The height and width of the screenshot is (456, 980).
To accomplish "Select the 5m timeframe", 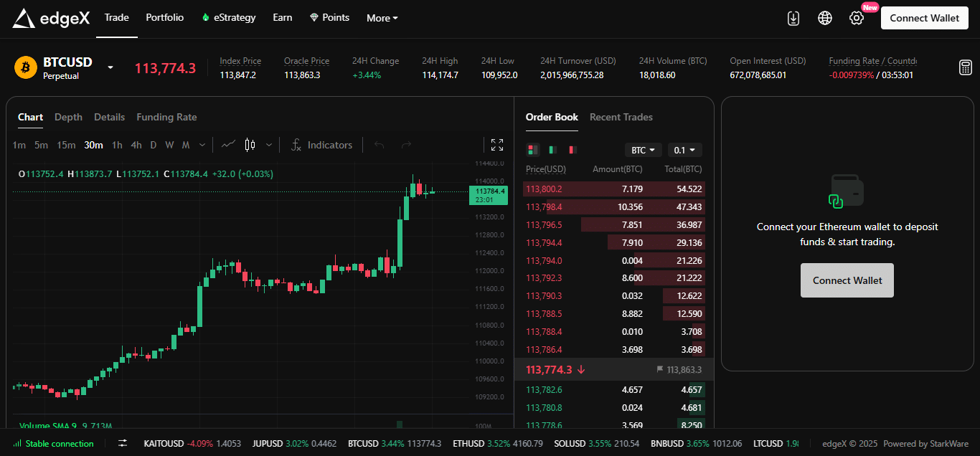I will (x=41, y=145).
